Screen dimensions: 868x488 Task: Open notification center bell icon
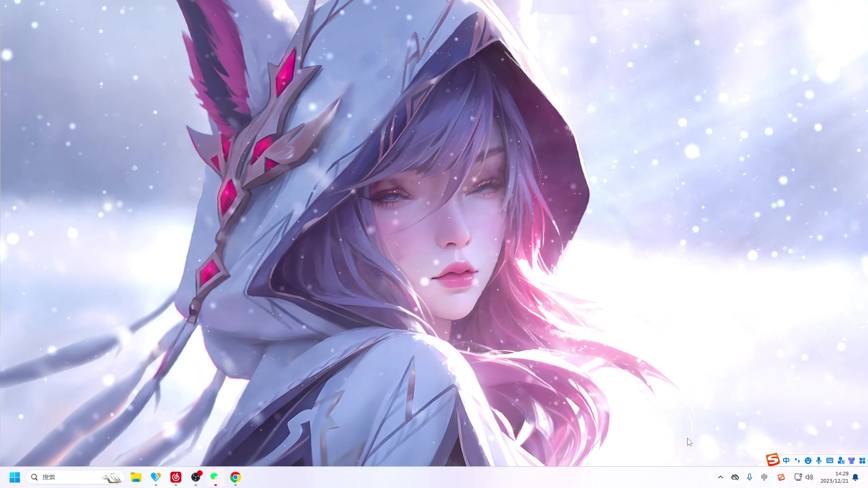point(855,477)
